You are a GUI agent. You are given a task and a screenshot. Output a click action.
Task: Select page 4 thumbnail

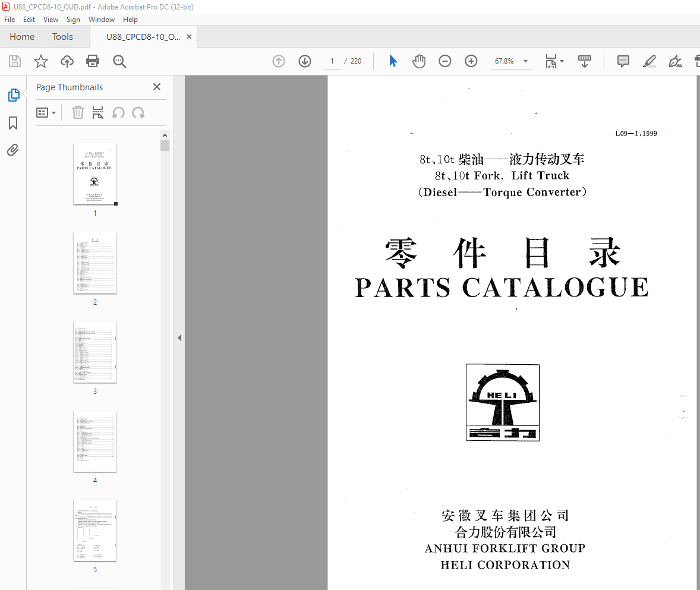coord(95,441)
